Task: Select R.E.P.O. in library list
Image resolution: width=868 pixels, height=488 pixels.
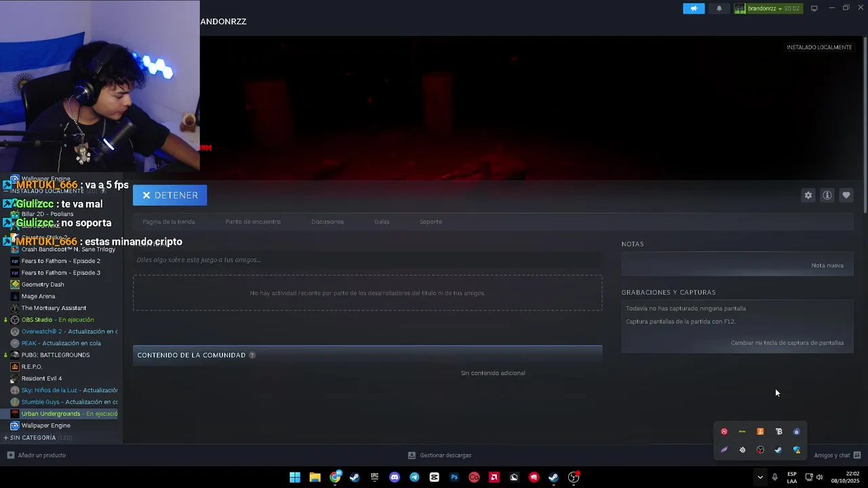Action: (32, 367)
